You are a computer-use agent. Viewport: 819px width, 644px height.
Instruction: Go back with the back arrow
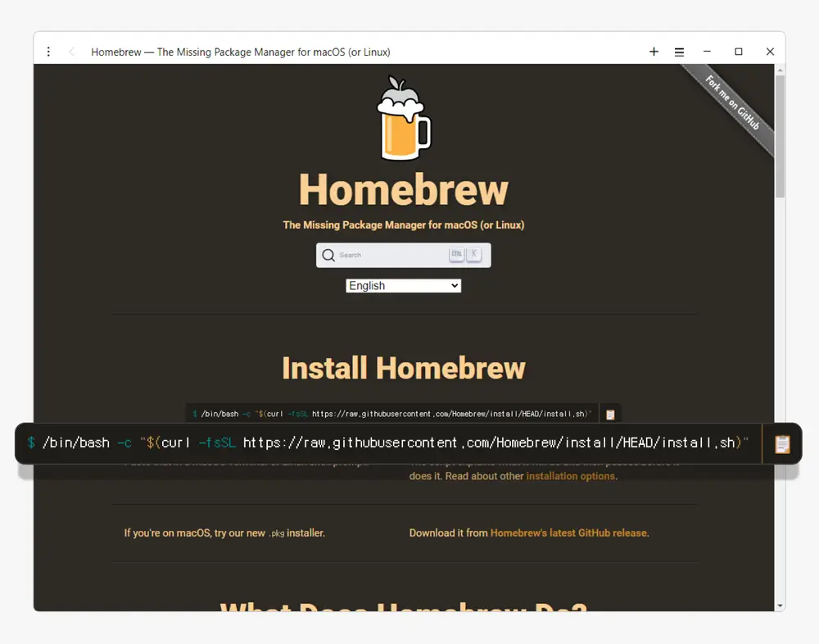click(x=71, y=52)
